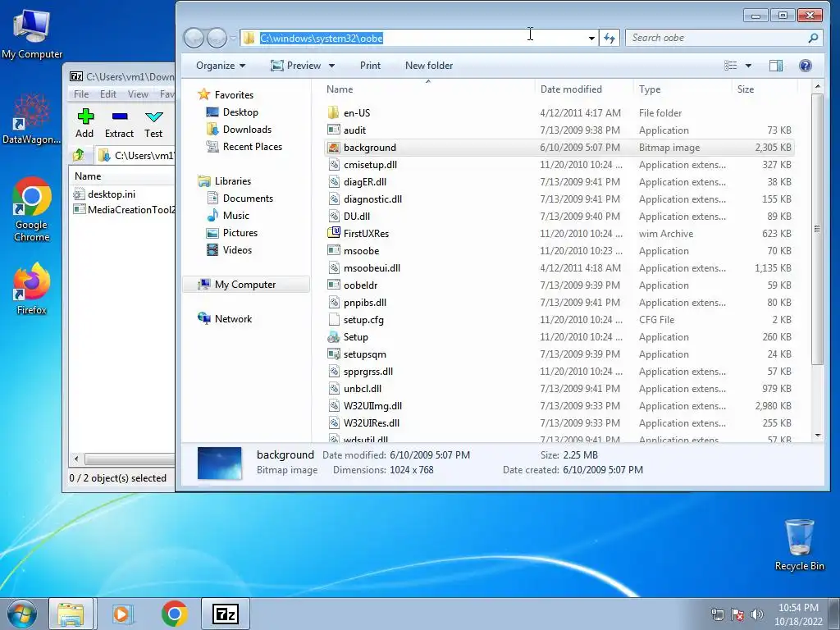Viewport: 840px width, 630px height.
Task: Click the New folder button
Action: 428,66
